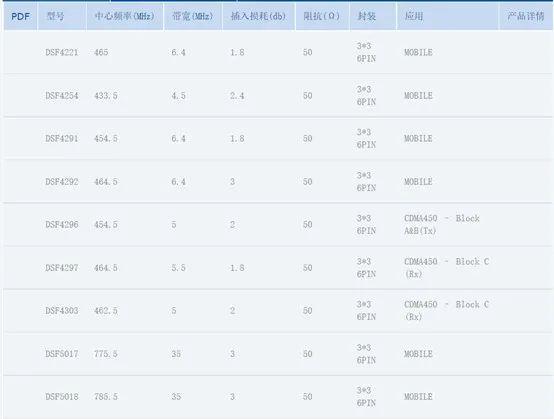
Task: Click insertion loss 1.8 in DSF4221 row
Action: [x=237, y=53]
